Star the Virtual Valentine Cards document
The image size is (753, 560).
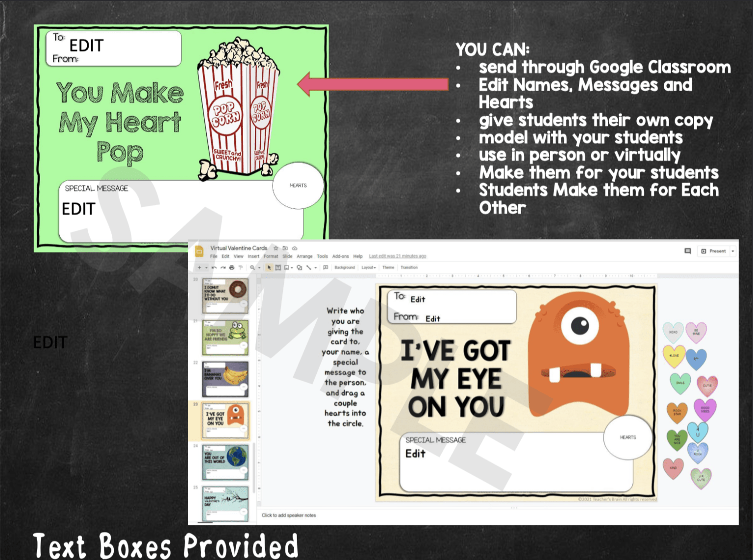click(276, 248)
